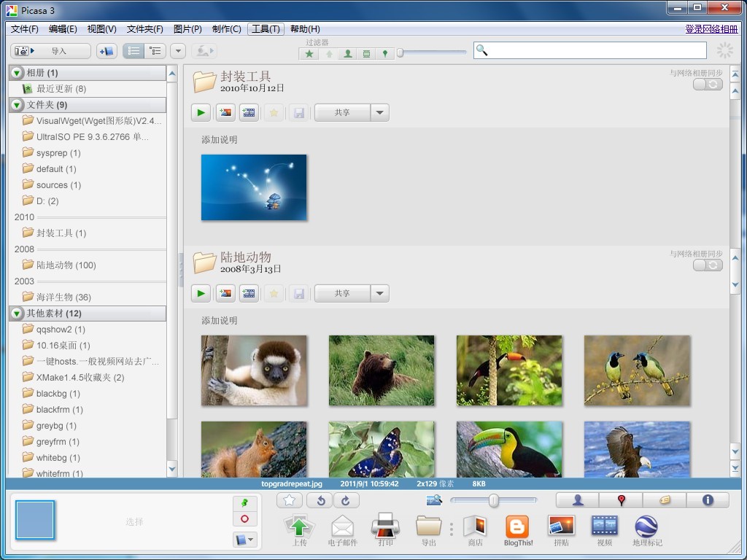Click the 打印 printer icon
The image size is (747, 560).
pyautogui.click(x=385, y=526)
